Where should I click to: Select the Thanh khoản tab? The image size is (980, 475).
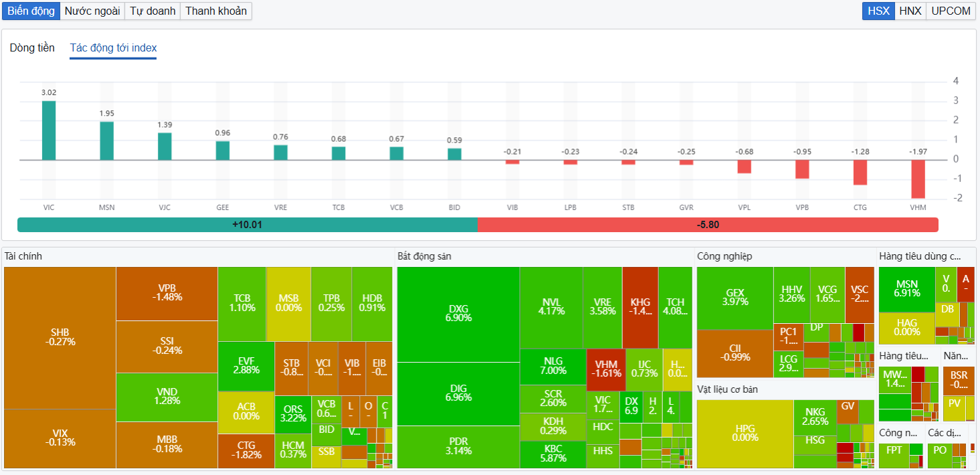tap(216, 11)
